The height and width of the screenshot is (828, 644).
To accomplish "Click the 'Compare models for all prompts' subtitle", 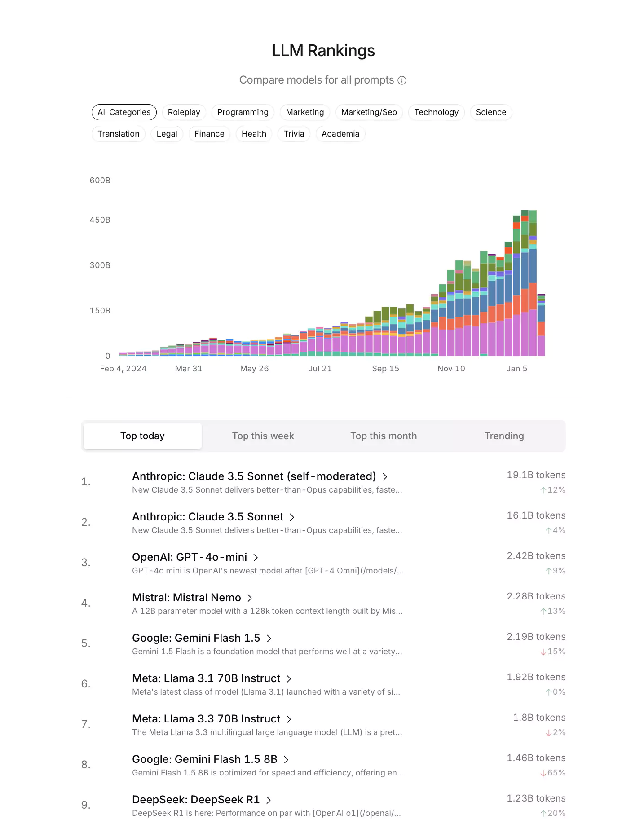I will coord(317,80).
